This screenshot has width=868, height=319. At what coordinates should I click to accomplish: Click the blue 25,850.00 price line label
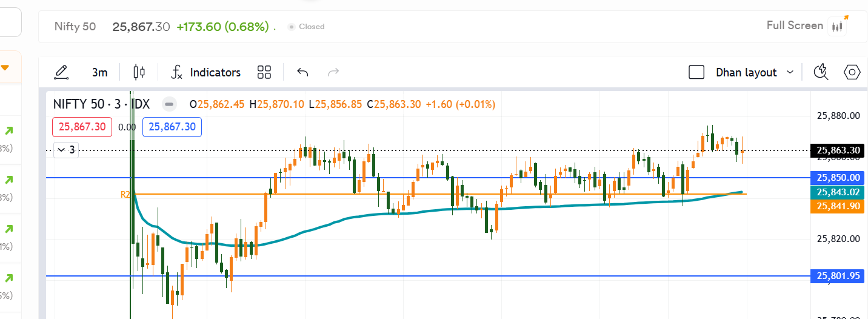[838, 178]
